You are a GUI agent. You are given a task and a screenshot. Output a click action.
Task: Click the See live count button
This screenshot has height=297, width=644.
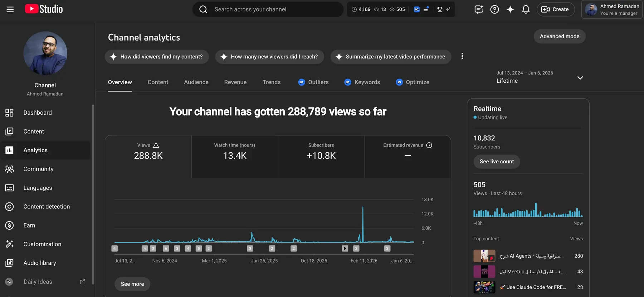coord(497,162)
